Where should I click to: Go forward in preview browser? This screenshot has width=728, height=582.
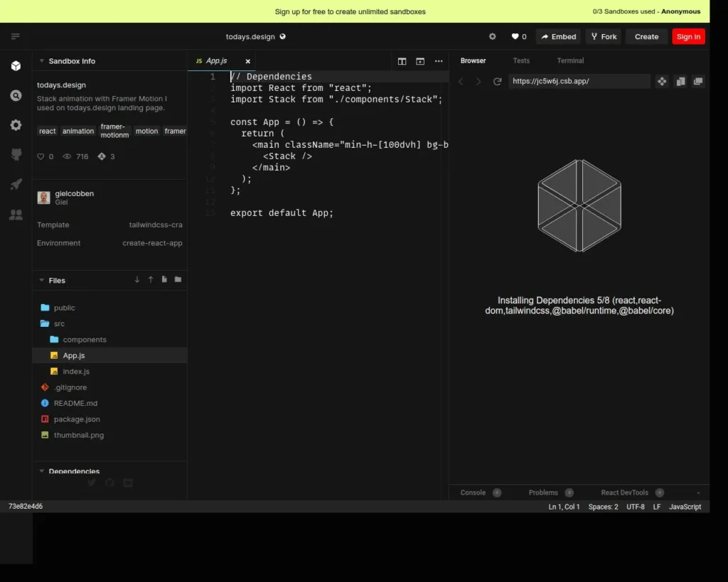pyautogui.click(x=478, y=82)
